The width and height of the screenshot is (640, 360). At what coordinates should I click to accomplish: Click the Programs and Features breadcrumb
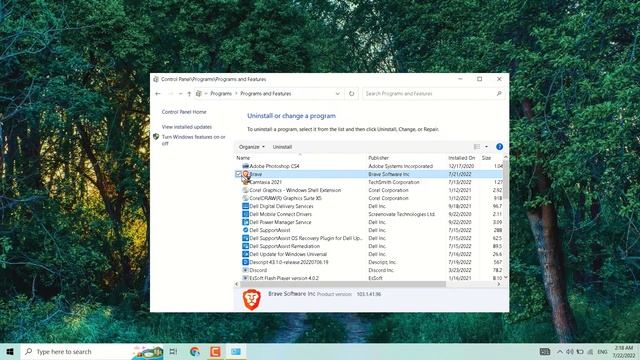(x=266, y=93)
